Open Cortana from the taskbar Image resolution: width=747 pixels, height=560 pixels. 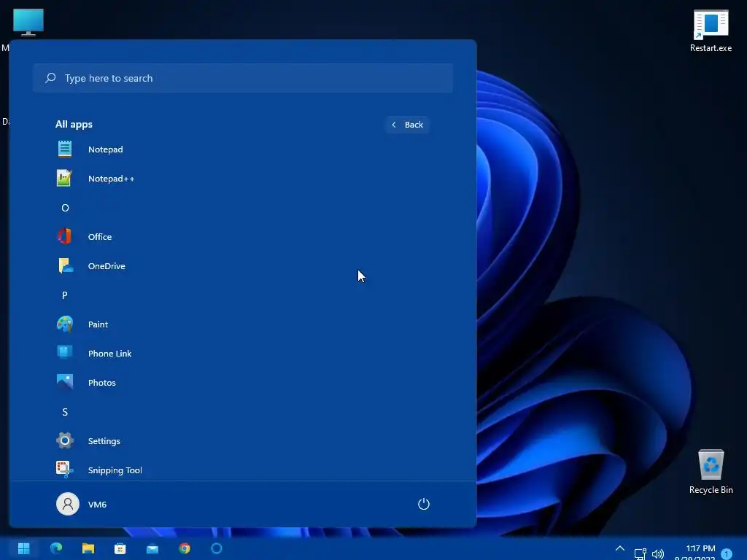pyautogui.click(x=216, y=548)
